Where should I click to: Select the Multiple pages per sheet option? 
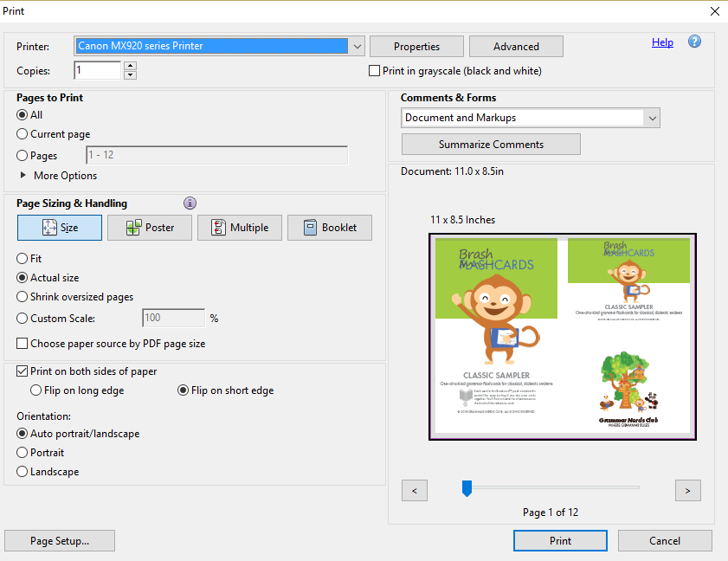[239, 228]
